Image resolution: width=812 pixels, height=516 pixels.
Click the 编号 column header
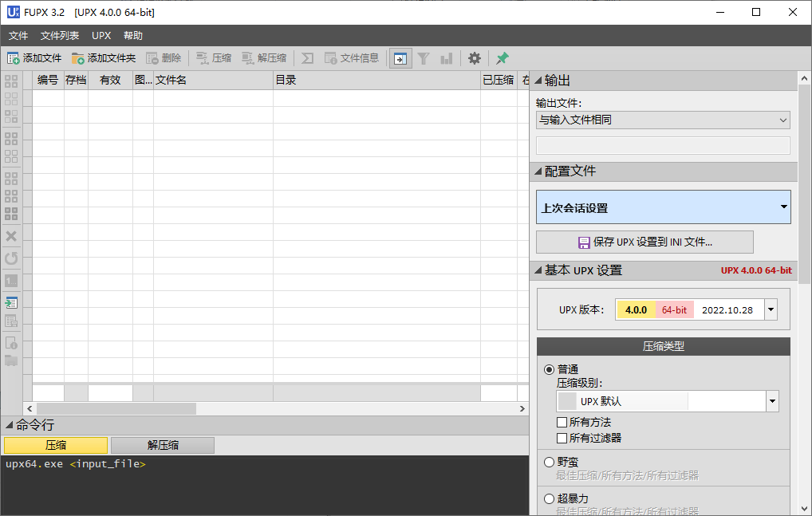click(x=48, y=81)
